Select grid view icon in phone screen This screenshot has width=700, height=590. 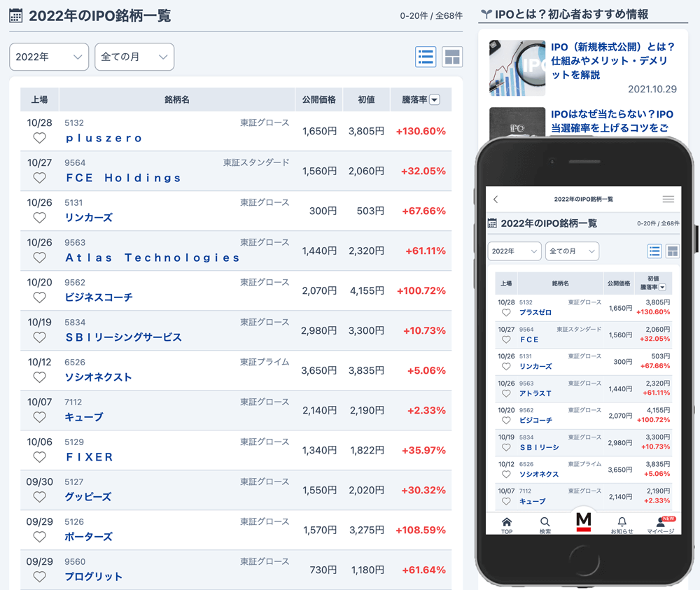point(672,251)
